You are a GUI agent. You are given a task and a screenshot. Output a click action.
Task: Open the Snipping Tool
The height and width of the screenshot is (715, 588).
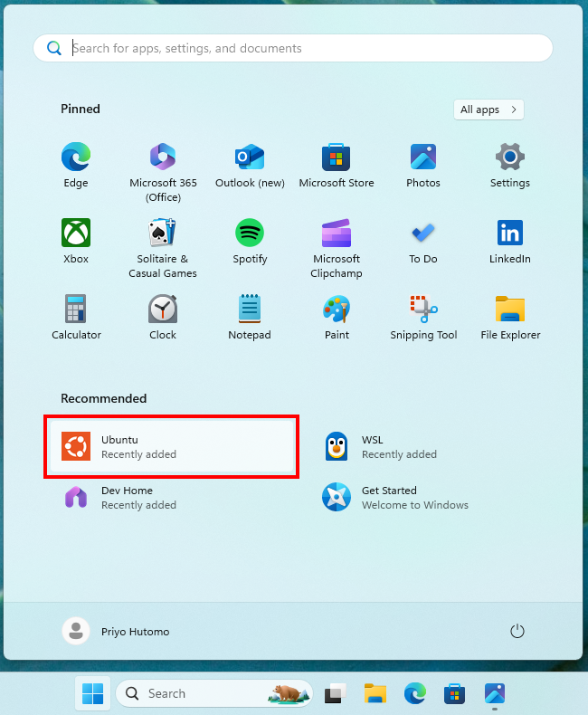[423, 318]
